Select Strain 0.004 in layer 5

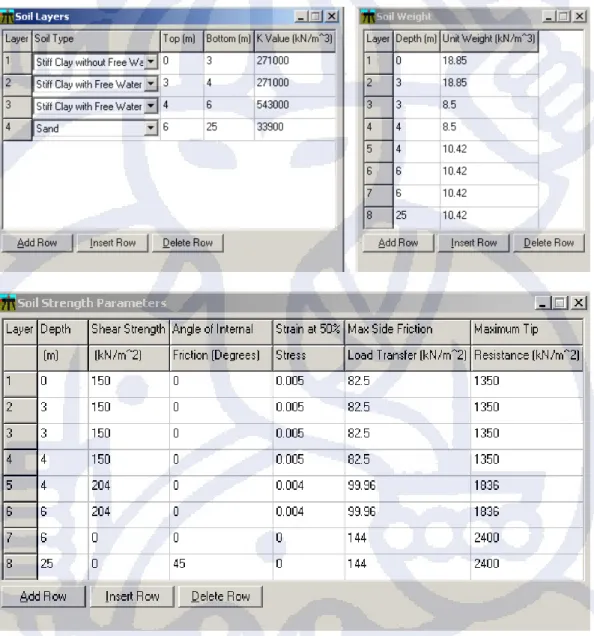tap(309, 488)
